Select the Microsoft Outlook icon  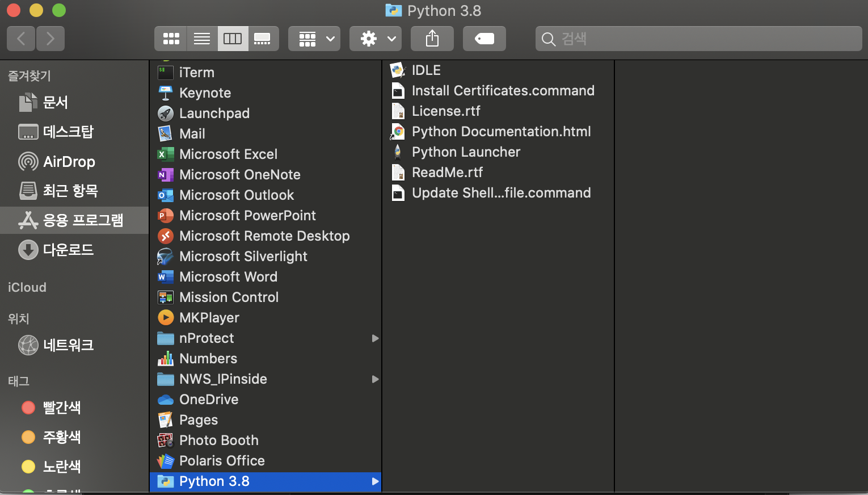point(165,195)
